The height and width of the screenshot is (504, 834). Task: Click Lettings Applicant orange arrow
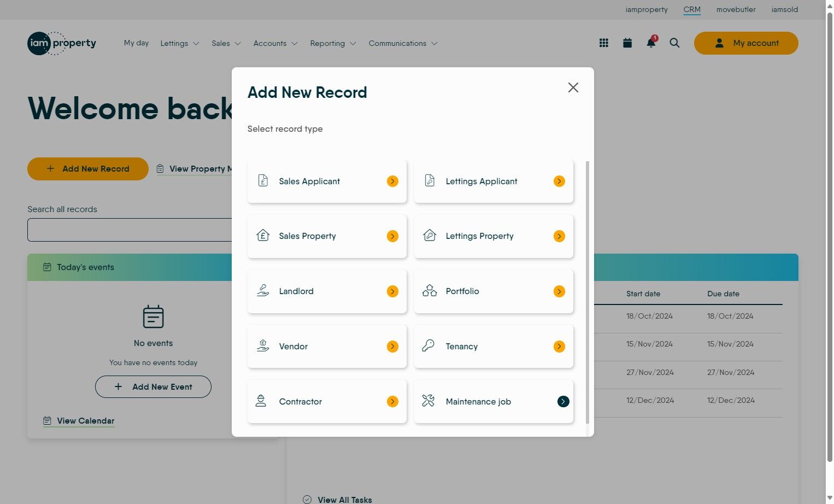click(x=559, y=181)
